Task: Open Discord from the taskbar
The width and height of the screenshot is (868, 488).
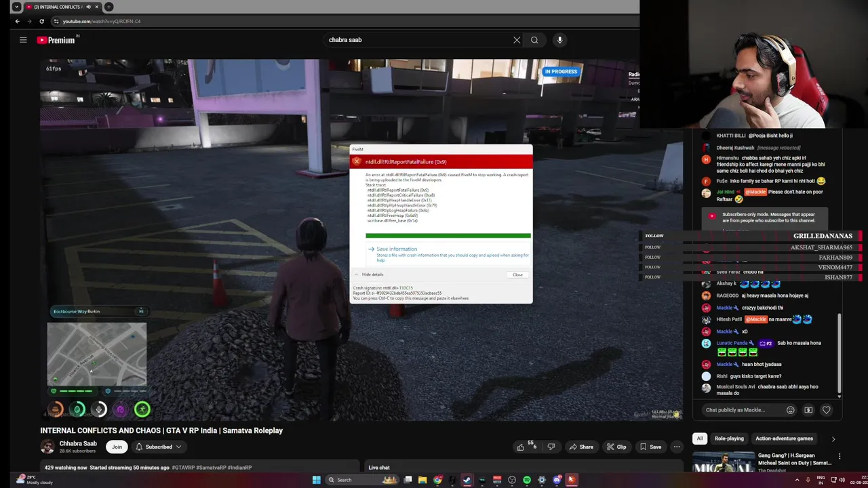Action: tap(556, 480)
